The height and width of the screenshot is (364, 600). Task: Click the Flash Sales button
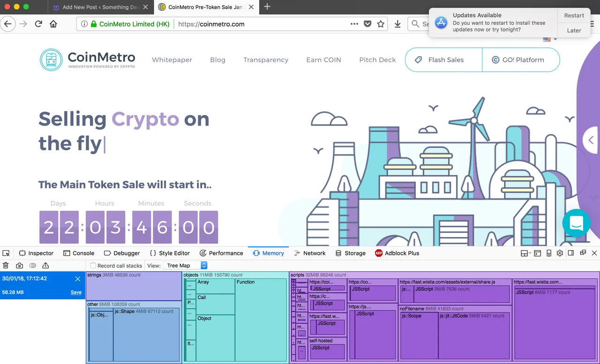point(443,60)
